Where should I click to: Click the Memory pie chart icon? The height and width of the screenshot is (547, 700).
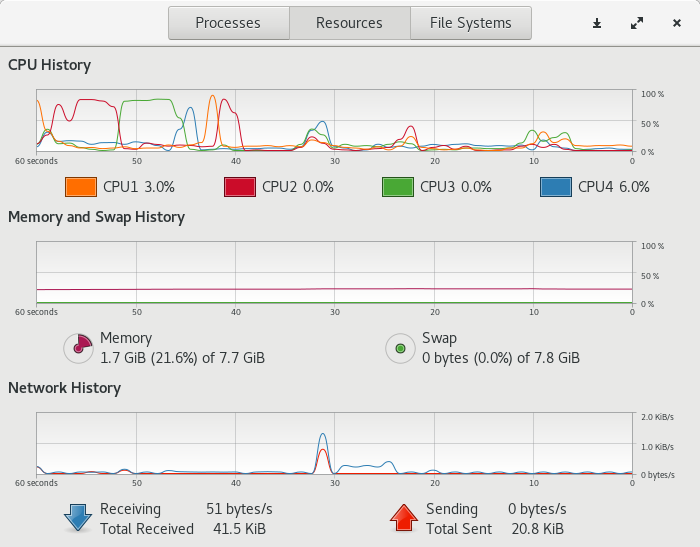click(78, 348)
